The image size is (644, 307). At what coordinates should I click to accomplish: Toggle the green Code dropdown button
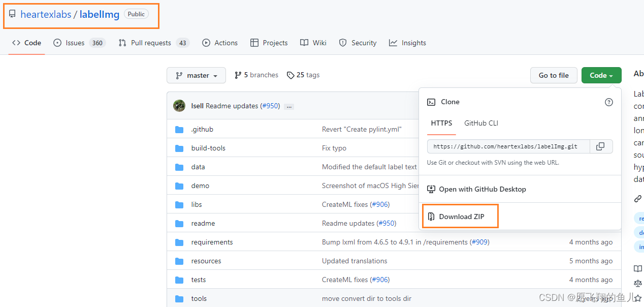coord(601,75)
